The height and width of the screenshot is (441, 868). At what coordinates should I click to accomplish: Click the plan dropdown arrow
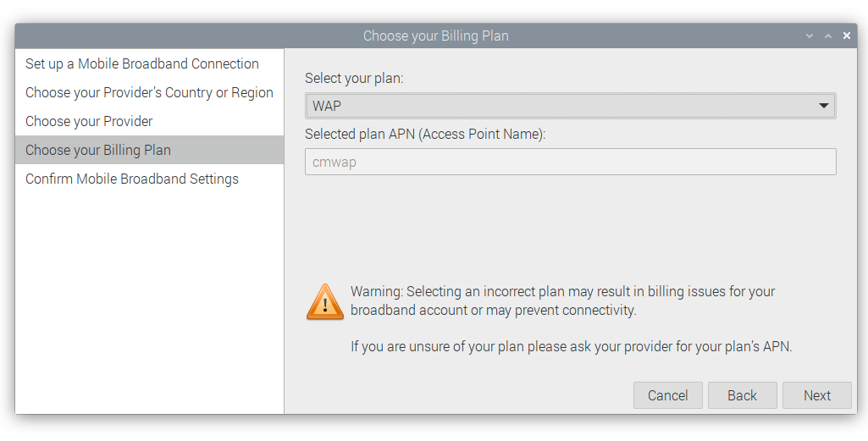click(x=824, y=106)
